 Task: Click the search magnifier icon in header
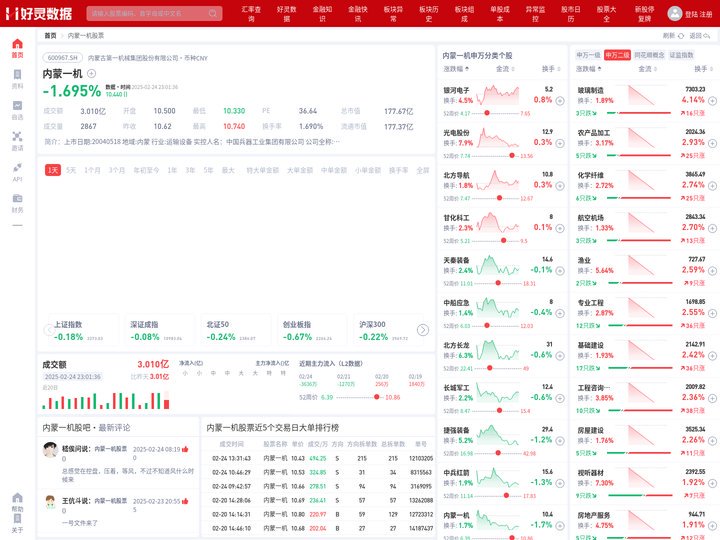coord(213,13)
